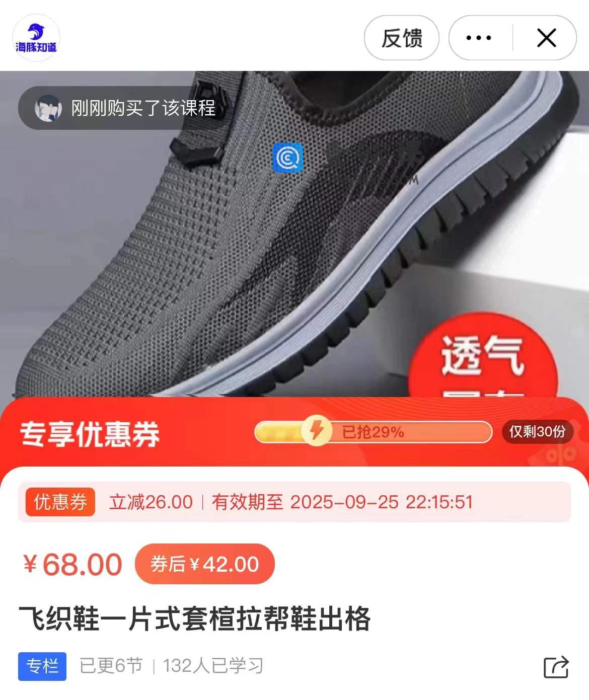Open the grey knit shoe cover image
This screenshot has height=700, width=589.
coord(294,234)
